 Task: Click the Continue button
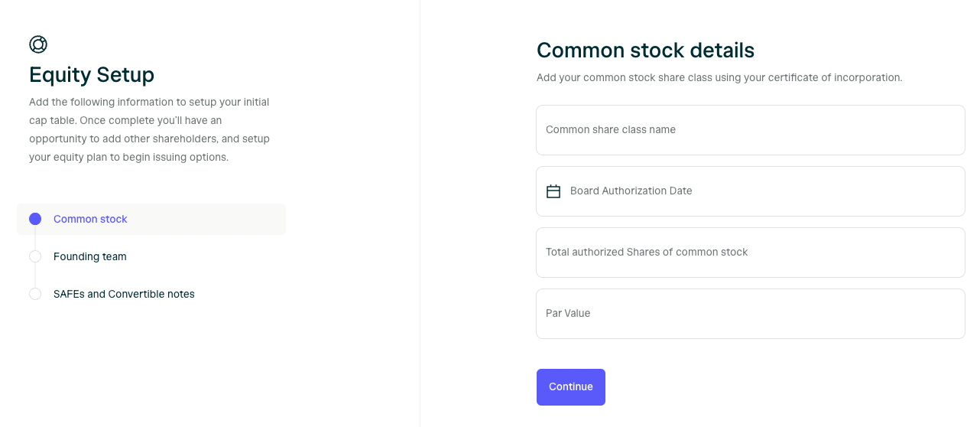571,387
